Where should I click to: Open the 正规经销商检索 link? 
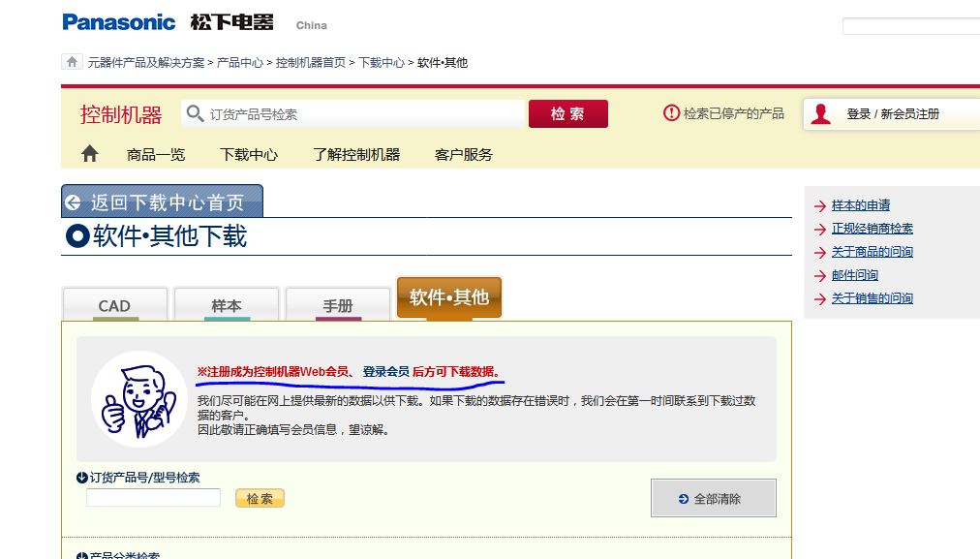pos(872,229)
